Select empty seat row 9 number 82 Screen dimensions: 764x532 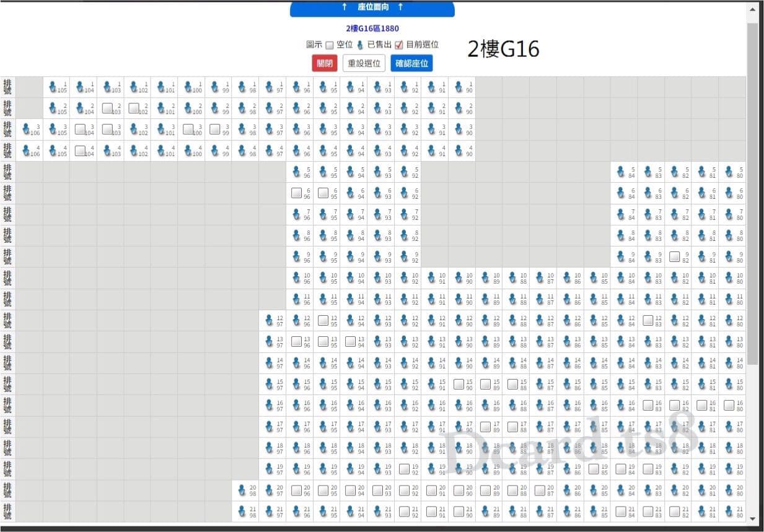(675, 256)
